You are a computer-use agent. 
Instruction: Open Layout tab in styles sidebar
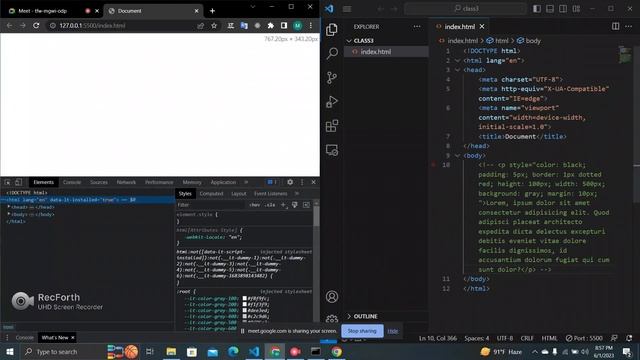[x=239, y=193]
